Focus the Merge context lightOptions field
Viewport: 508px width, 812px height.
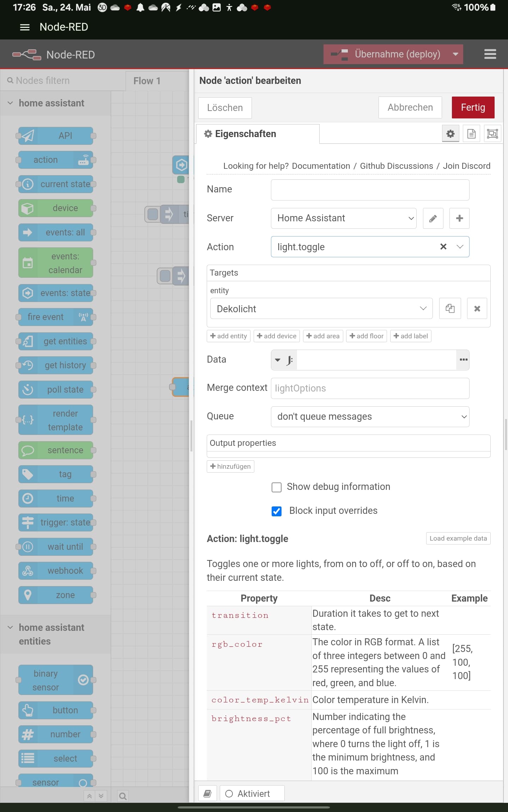pyautogui.click(x=370, y=388)
